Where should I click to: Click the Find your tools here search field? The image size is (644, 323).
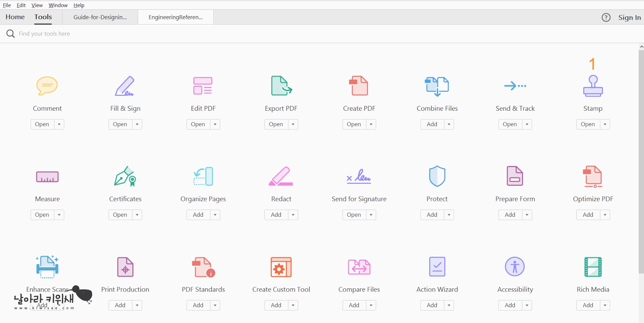click(x=44, y=34)
